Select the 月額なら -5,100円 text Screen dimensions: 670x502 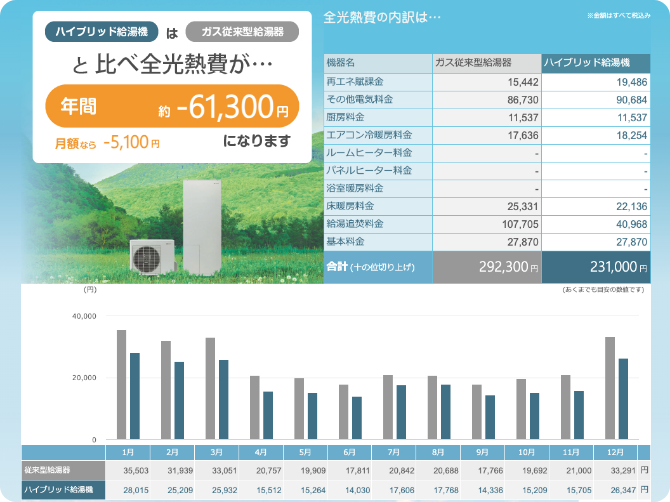[107, 142]
